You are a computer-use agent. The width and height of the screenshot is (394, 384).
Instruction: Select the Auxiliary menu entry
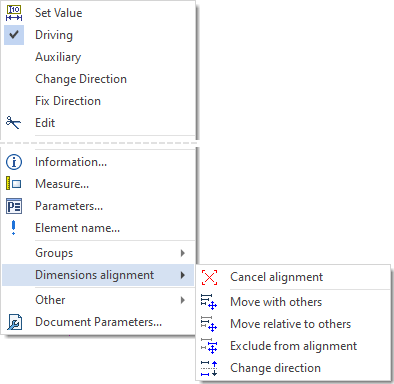[99, 57]
